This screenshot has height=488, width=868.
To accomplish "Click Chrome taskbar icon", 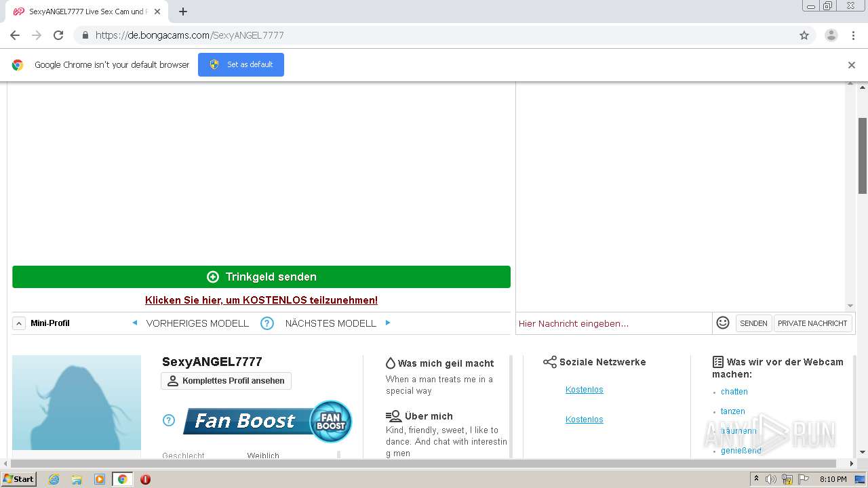I will coord(122,479).
